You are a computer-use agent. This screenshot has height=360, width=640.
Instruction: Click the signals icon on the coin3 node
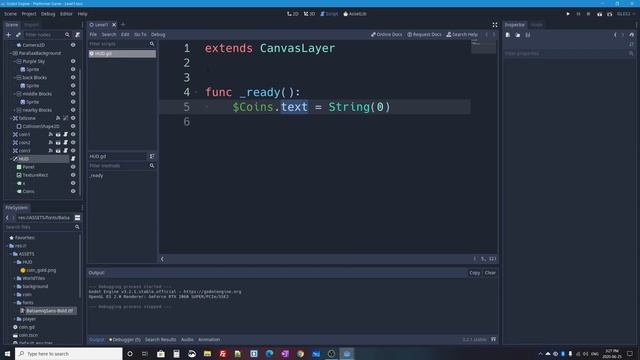click(x=51, y=151)
